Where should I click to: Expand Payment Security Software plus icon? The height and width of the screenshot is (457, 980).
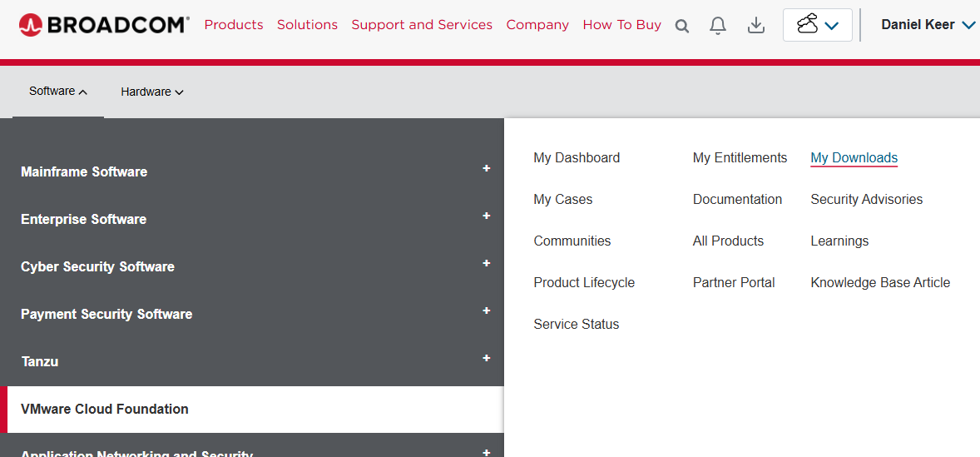[486, 310]
